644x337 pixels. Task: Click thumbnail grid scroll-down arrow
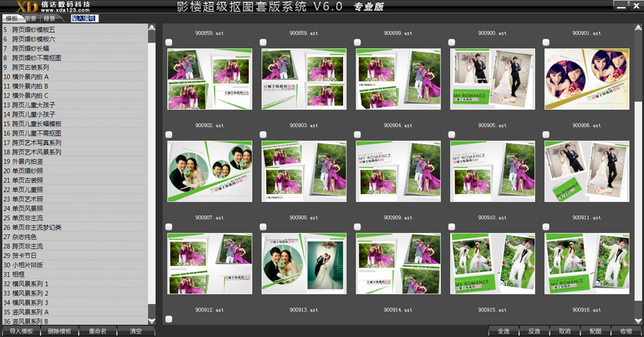click(638, 321)
